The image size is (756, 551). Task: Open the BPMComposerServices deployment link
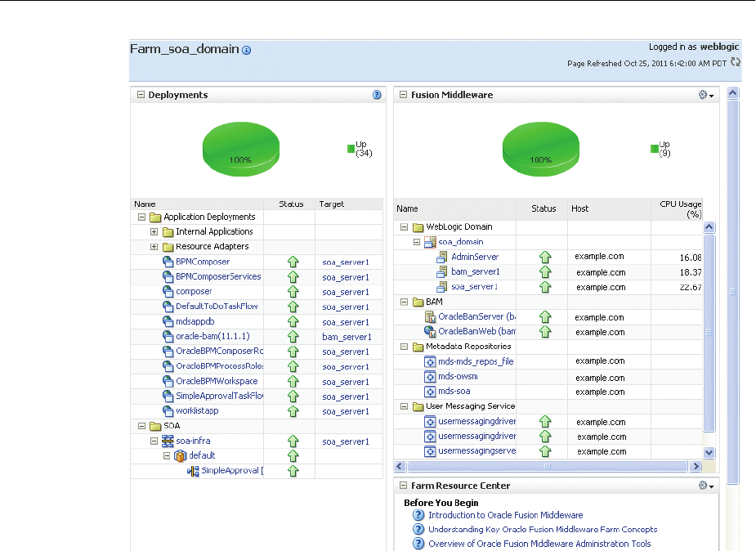pyautogui.click(x=218, y=276)
